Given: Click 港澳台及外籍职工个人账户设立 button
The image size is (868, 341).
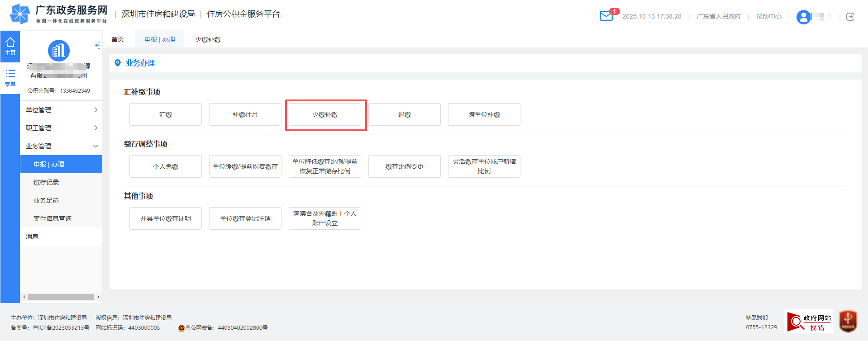Looking at the screenshot, I should coord(325,218).
